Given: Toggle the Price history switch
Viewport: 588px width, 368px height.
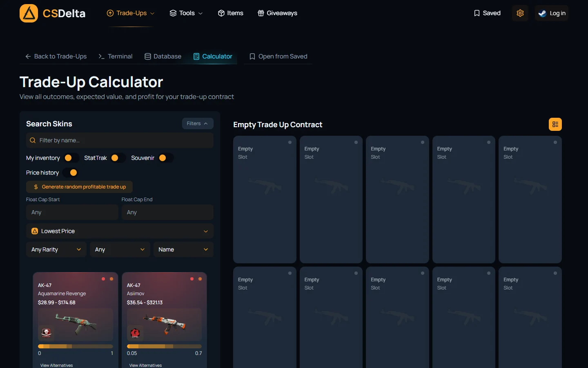Looking at the screenshot, I should pos(70,173).
